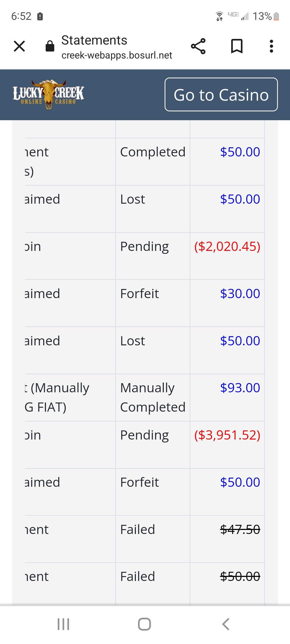
Task: Tap the Statements page title
Action: pyautogui.click(x=94, y=40)
